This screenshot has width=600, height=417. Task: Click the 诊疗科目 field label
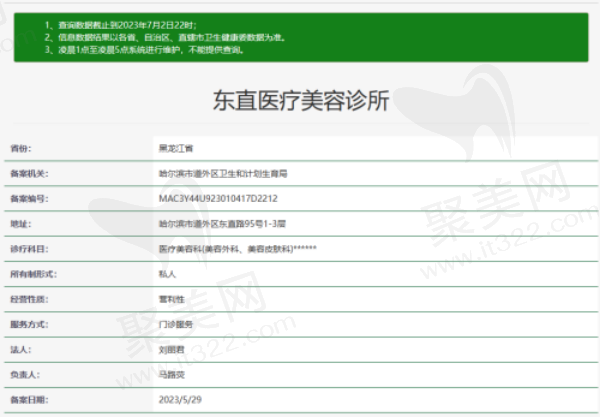[29, 249]
